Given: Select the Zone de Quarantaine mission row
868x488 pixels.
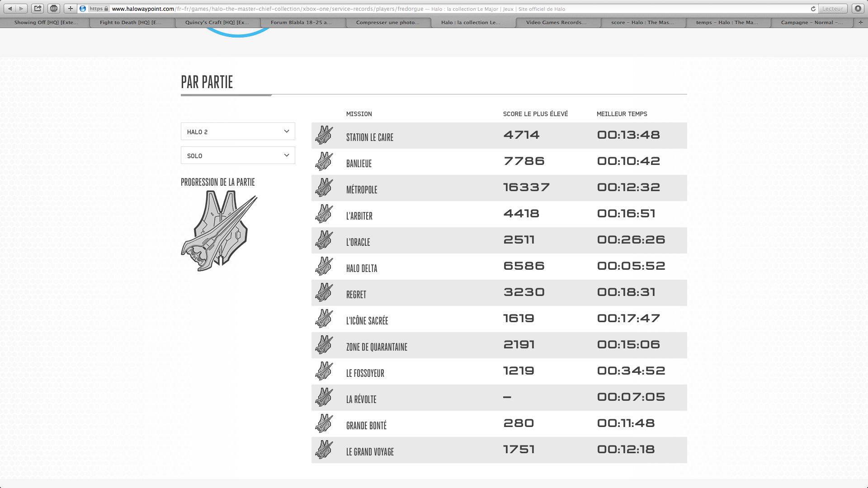Looking at the screenshot, I should 499,345.
